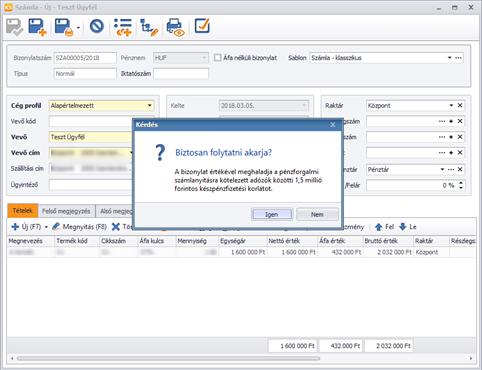Click the horizontal scrollbar thumb
The height and width of the screenshot is (370, 482).
coord(168,359)
